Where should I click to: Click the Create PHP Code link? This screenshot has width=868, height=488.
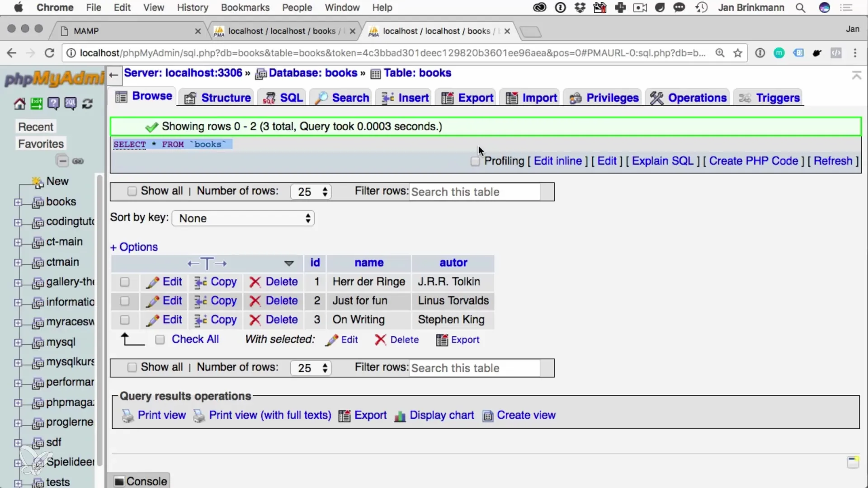753,161
